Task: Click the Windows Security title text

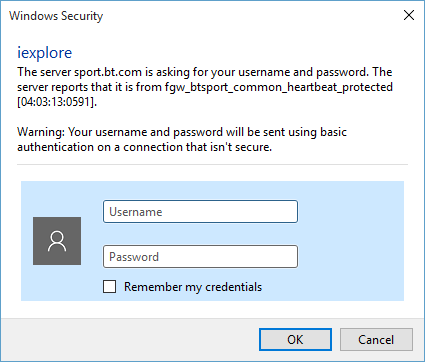Action: (56, 16)
